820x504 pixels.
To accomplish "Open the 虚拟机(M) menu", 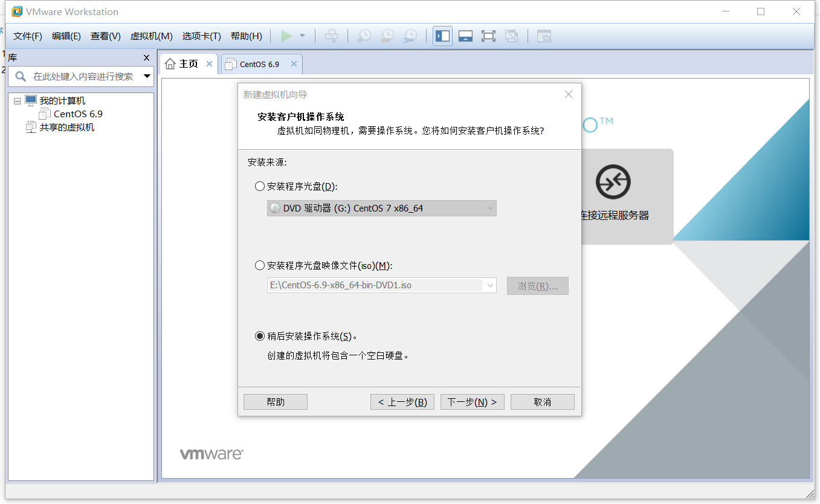I will pos(152,36).
